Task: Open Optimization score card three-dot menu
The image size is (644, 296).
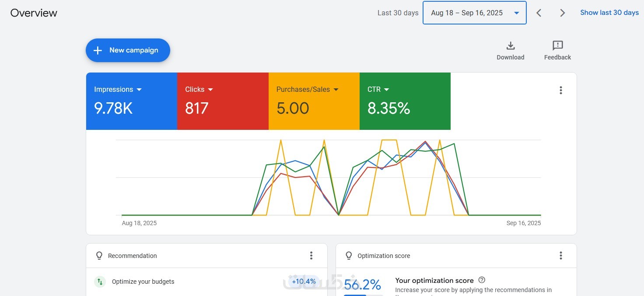Action: (x=561, y=256)
